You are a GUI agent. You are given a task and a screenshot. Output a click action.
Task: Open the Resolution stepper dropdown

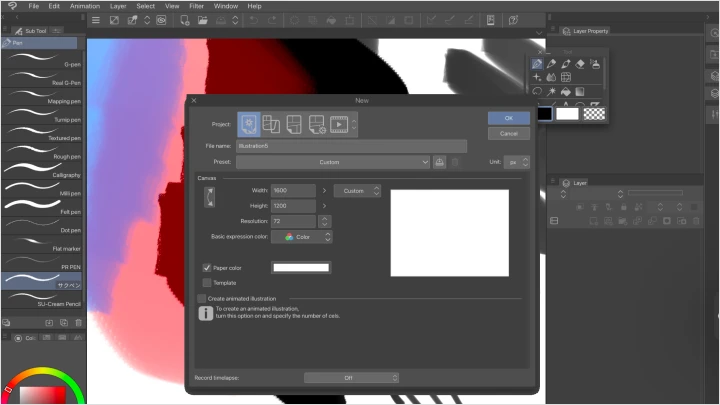click(325, 221)
